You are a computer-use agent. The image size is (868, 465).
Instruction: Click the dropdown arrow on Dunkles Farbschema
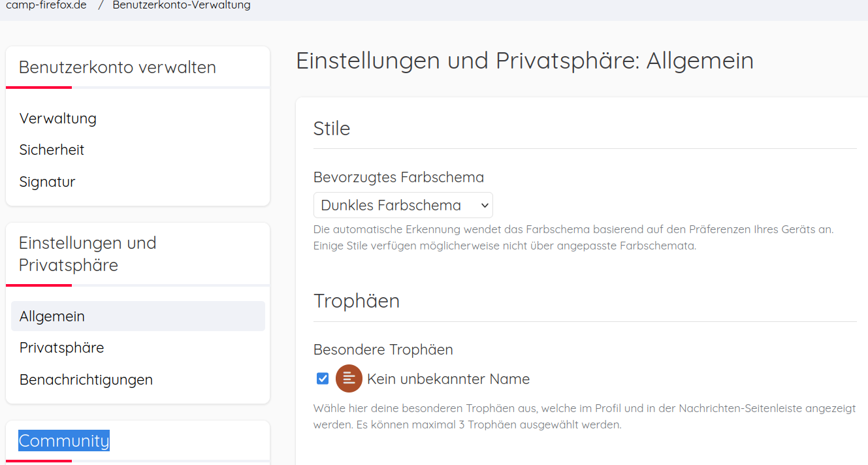point(485,205)
